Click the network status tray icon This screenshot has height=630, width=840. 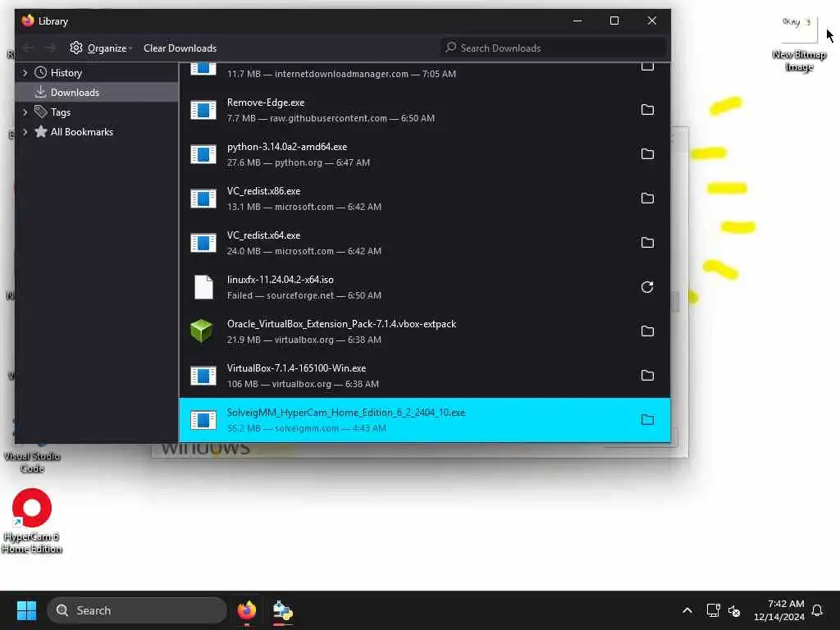tap(713, 610)
